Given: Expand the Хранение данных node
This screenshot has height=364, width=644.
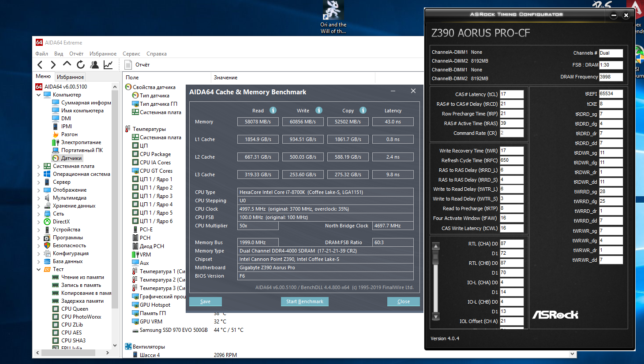Looking at the screenshot, I should pos(39,206).
